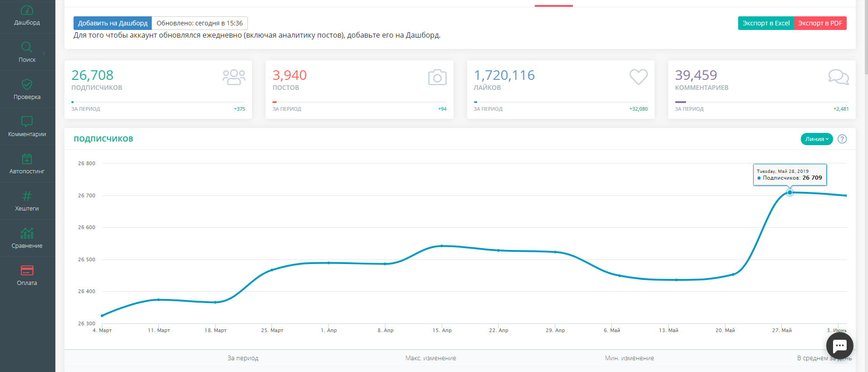The image size is (868, 372).
Task: Open the Линия chart type dropdown
Action: click(817, 139)
